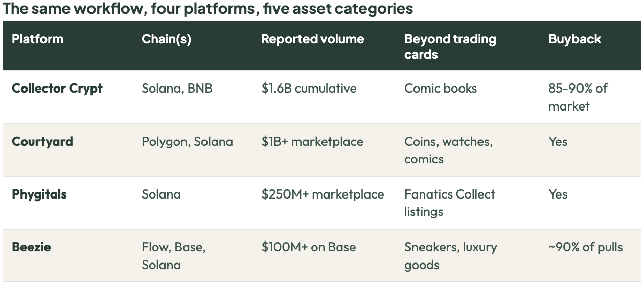This screenshot has width=644, height=285.
Task: Click the ~90% of pulls cell
Action: 586,247
